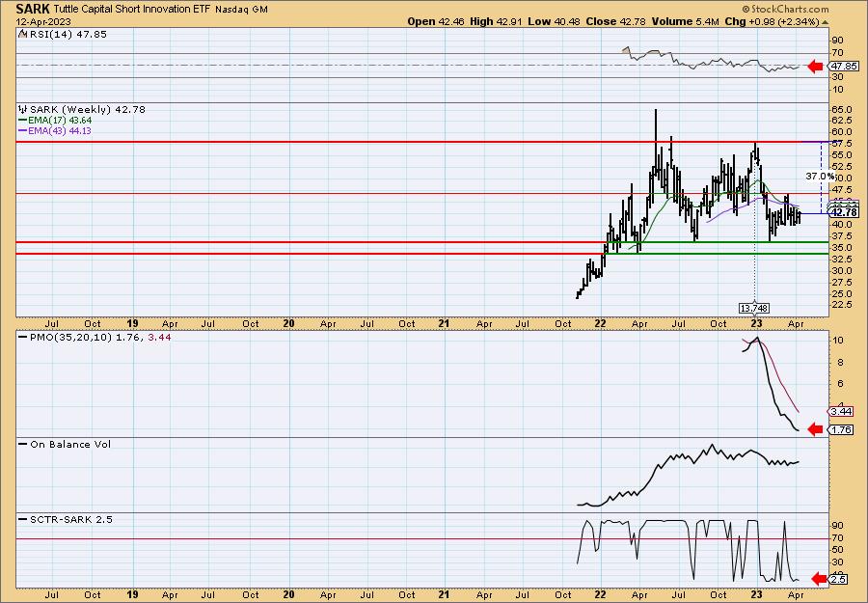Click the 1.76 PMO value tag

pos(842,429)
